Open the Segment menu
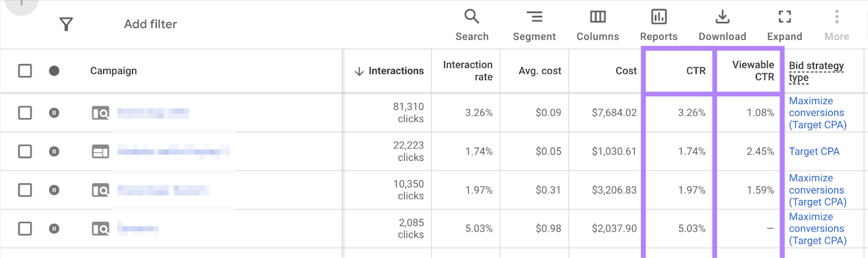Image resolution: width=868 pixels, height=258 pixels. pyautogui.click(x=534, y=25)
